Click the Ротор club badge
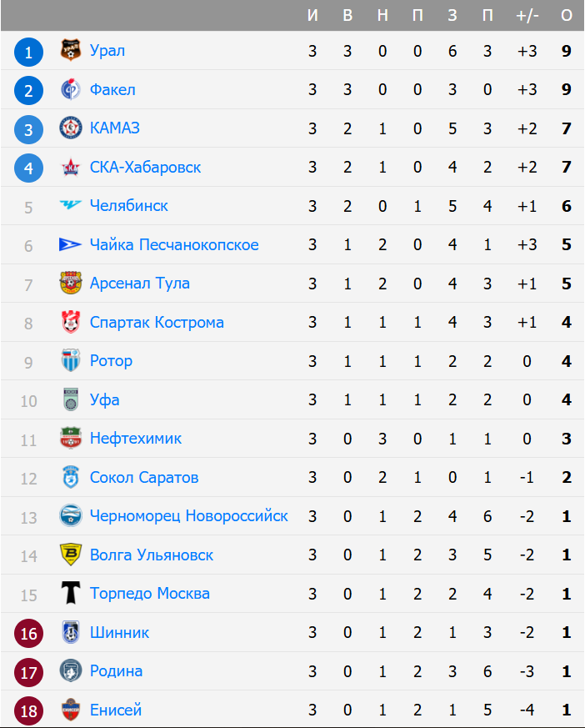Screen dimensions: 585x728 pos(71,361)
